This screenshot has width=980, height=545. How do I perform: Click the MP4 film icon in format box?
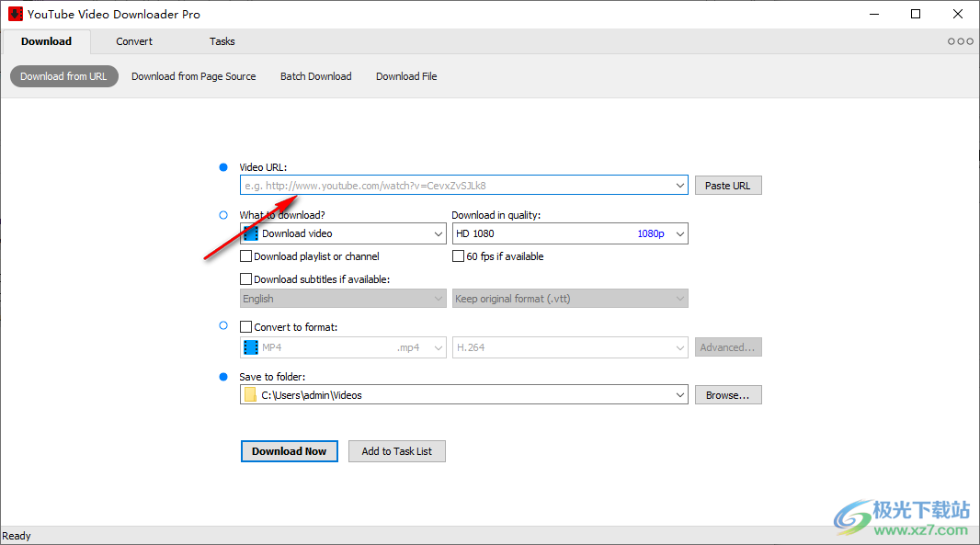pos(251,347)
